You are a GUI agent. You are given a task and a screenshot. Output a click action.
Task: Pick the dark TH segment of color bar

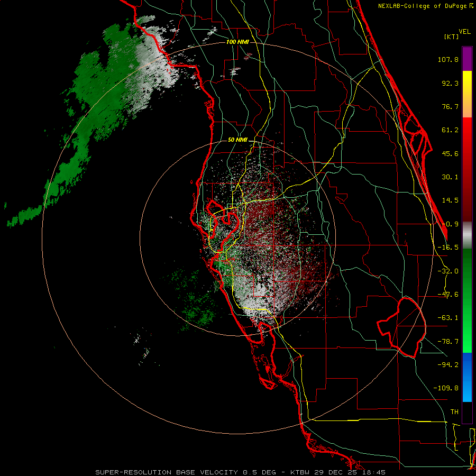click(x=467, y=412)
